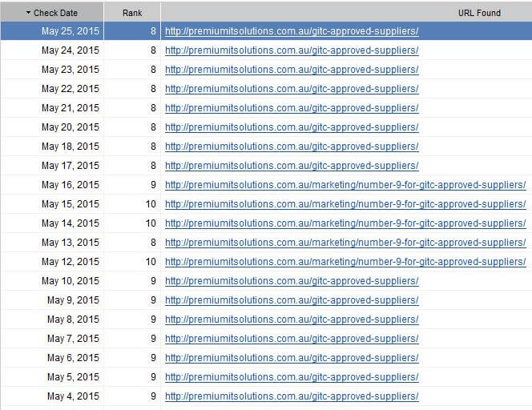Open the URL link in the May 10, 2015 row
The image size is (532, 410).
[x=292, y=281]
